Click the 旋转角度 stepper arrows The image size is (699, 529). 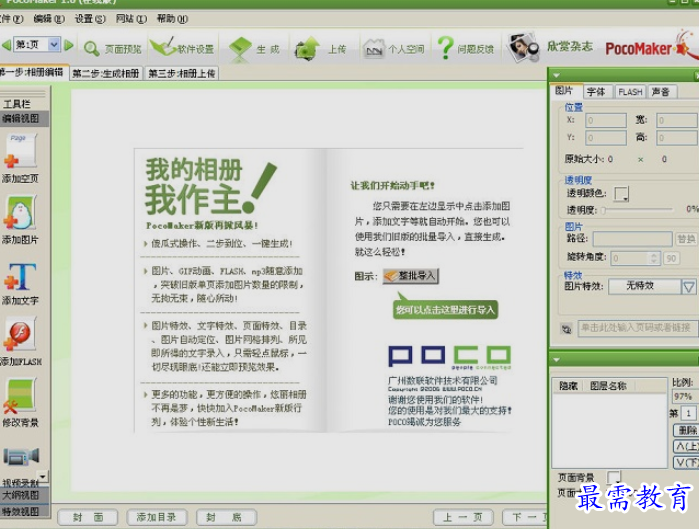(x=654, y=258)
